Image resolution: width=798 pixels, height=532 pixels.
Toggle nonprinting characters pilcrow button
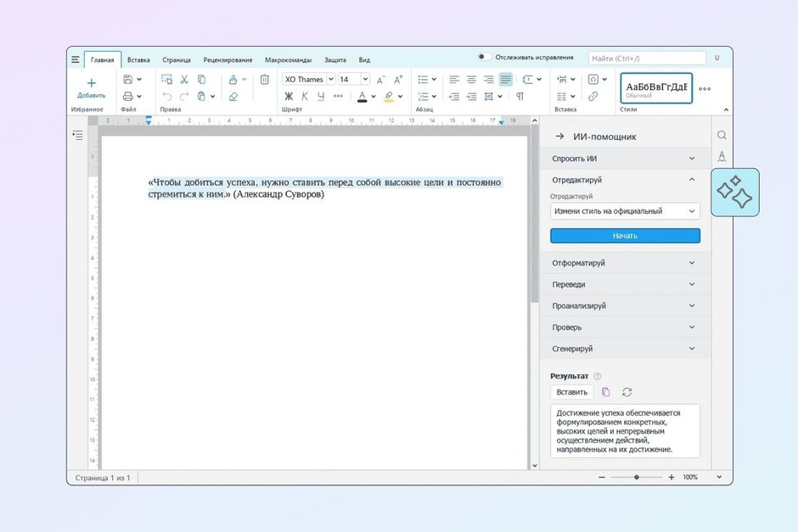click(520, 97)
